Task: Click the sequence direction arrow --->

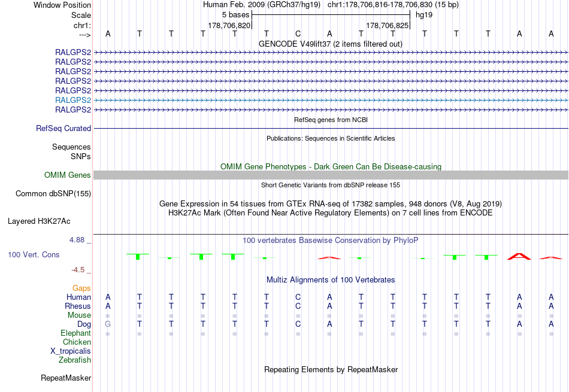Action: [x=85, y=35]
